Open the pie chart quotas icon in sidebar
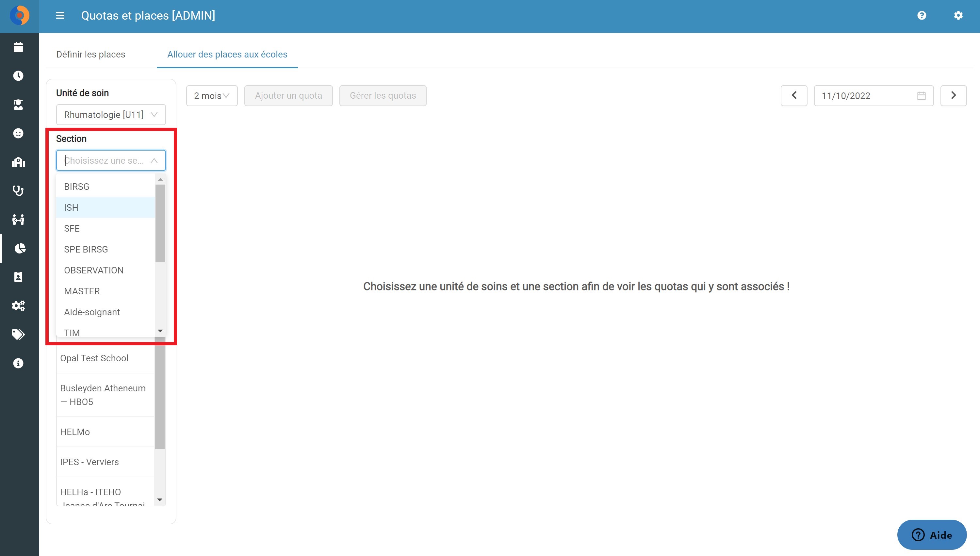Image resolution: width=980 pixels, height=556 pixels. pyautogui.click(x=20, y=248)
